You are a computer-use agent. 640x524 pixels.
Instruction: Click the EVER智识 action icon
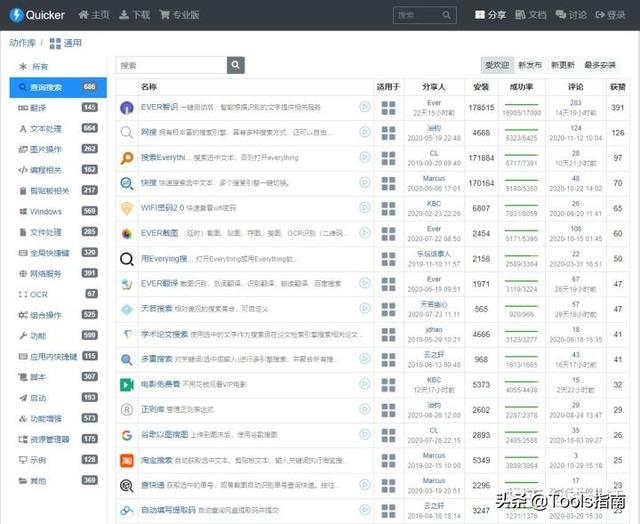[x=127, y=108]
